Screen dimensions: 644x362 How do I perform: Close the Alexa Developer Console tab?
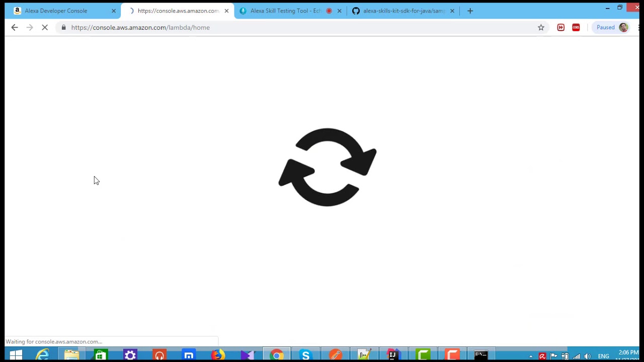tap(114, 11)
